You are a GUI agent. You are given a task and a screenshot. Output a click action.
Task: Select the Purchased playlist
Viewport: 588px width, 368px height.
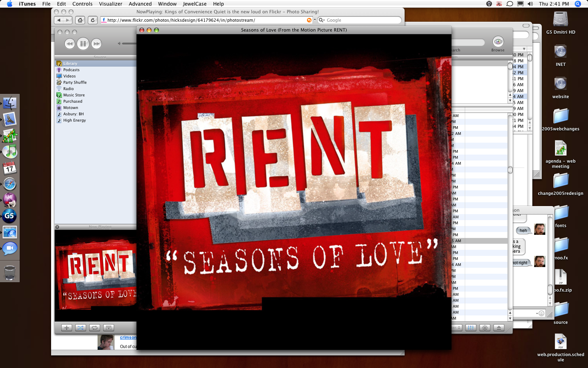[96, 101]
